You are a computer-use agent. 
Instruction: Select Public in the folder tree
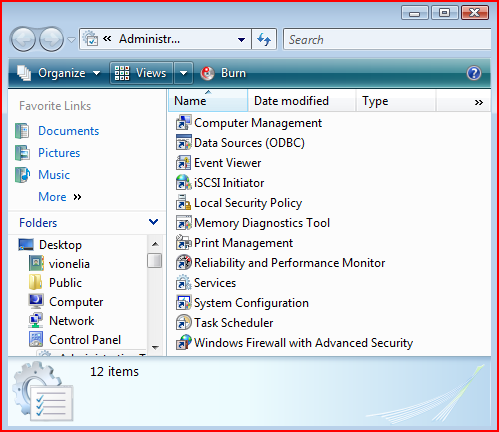coord(65,283)
